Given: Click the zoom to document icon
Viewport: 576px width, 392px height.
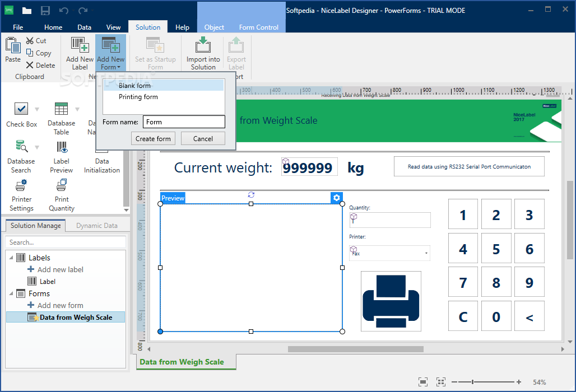Looking at the screenshot, I should (x=423, y=382).
